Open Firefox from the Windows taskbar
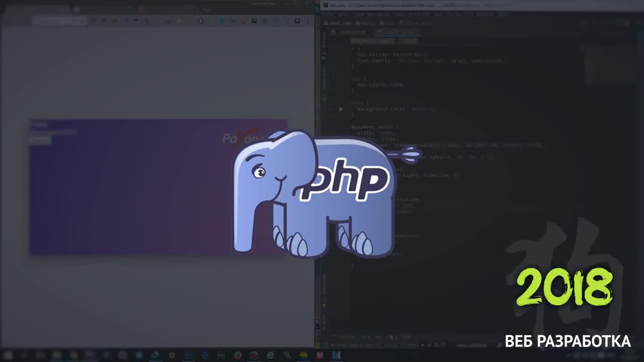Screen dimensions: 644x362 (237, 355)
